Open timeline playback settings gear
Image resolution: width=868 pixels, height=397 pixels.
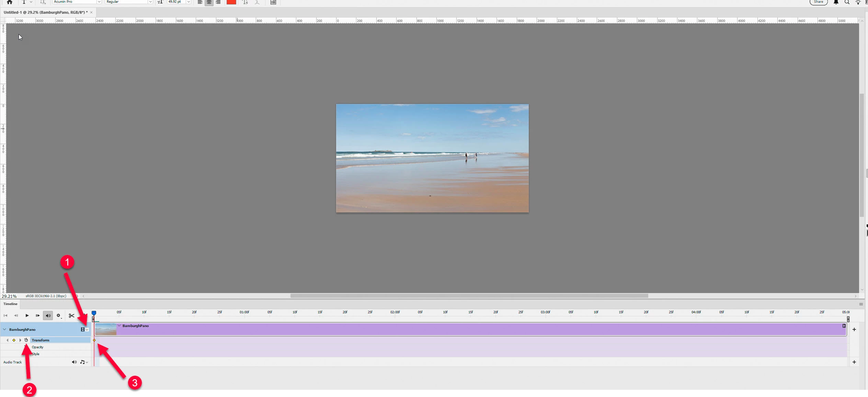click(x=58, y=316)
